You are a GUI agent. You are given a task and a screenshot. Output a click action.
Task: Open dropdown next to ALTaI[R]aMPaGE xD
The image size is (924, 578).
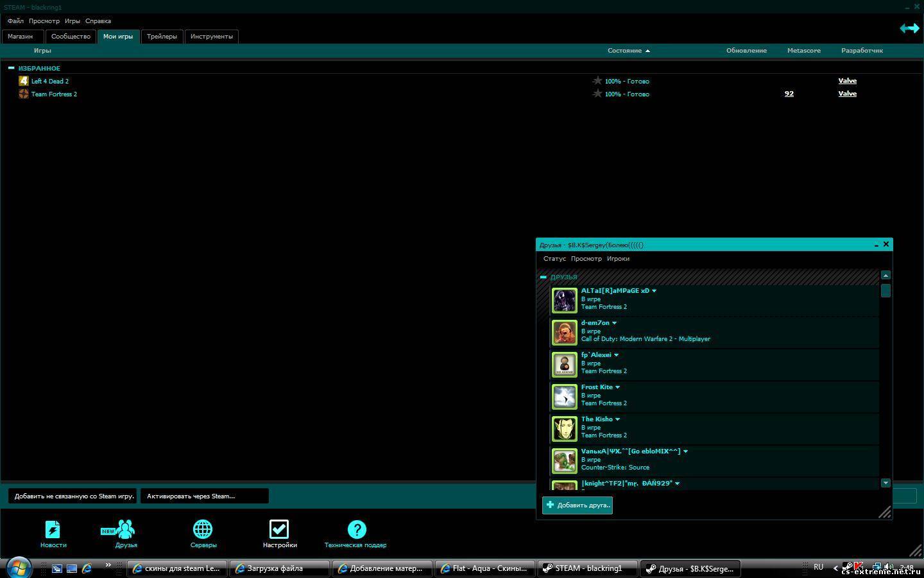[654, 291]
